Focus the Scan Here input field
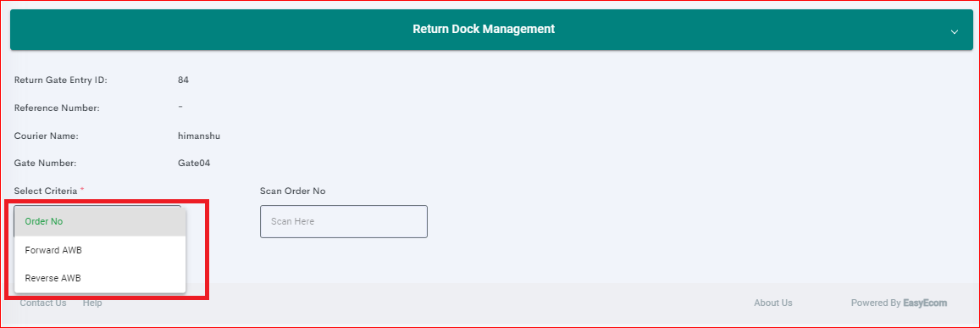The width and height of the screenshot is (980, 328). 344,221
